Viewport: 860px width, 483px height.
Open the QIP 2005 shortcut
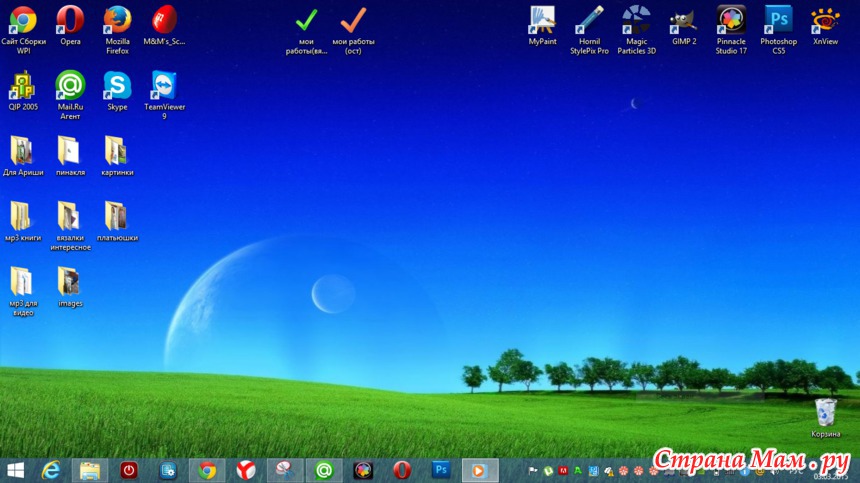pos(23,91)
